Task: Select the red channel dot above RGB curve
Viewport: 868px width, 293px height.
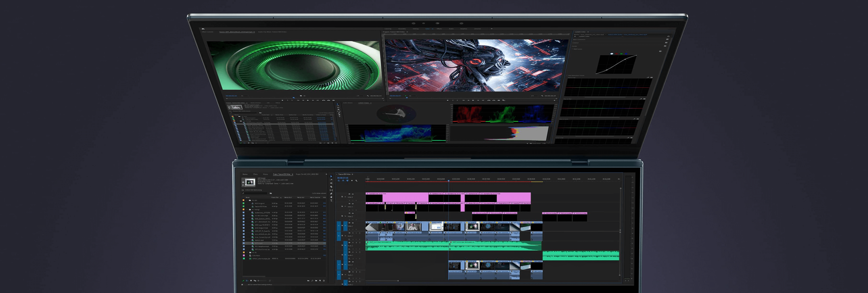Action: tap(617, 54)
